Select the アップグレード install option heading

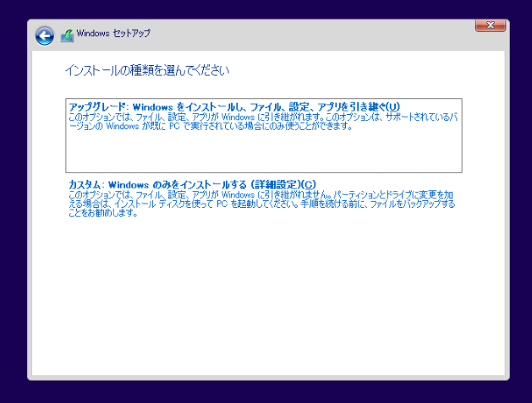(x=233, y=106)
